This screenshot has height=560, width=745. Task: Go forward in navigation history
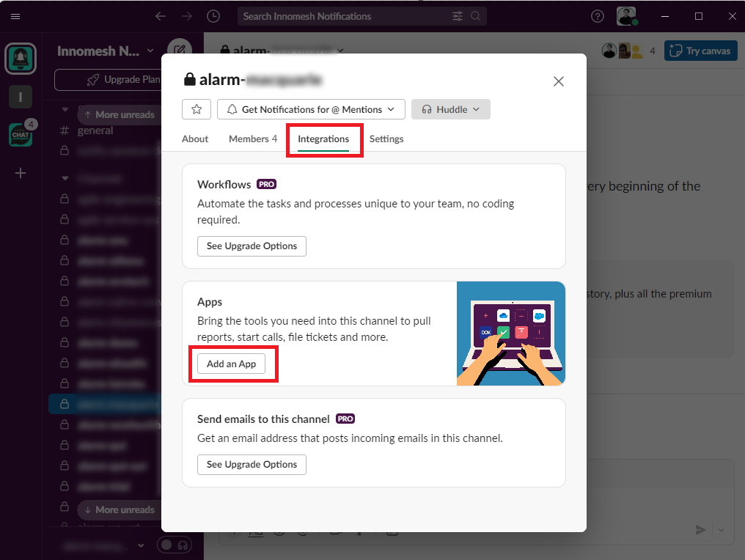click(187, 16)
